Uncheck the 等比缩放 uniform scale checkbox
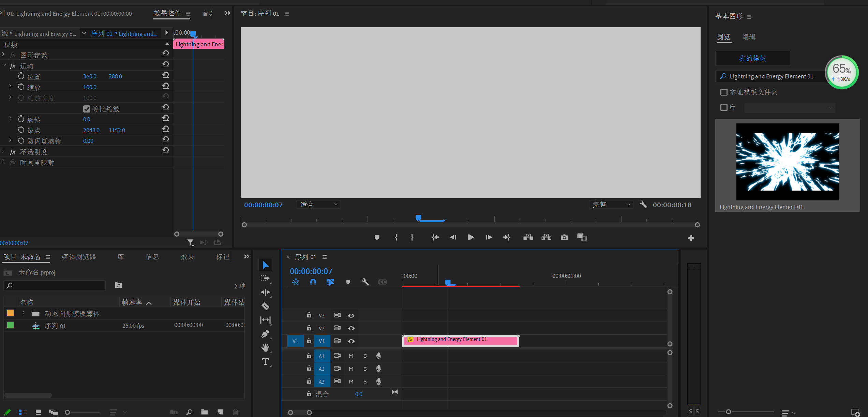Screen dimensions: 868x417 [87, 109]
